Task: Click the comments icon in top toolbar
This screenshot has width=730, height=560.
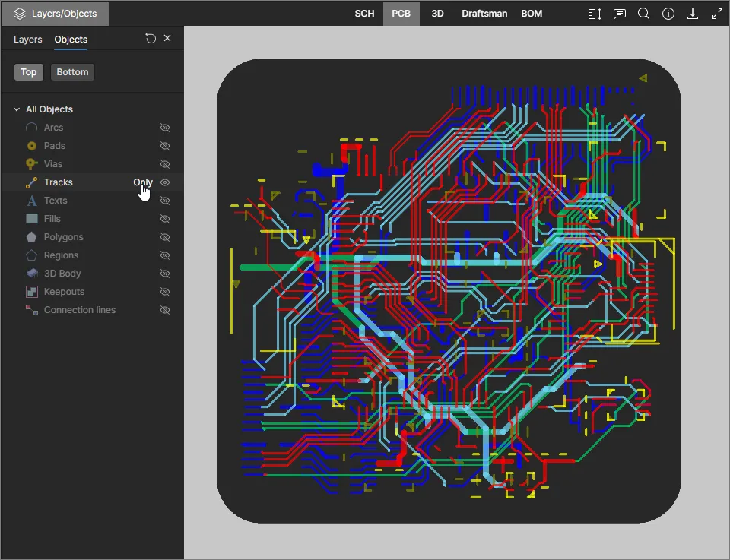Action: click(620, 14)
